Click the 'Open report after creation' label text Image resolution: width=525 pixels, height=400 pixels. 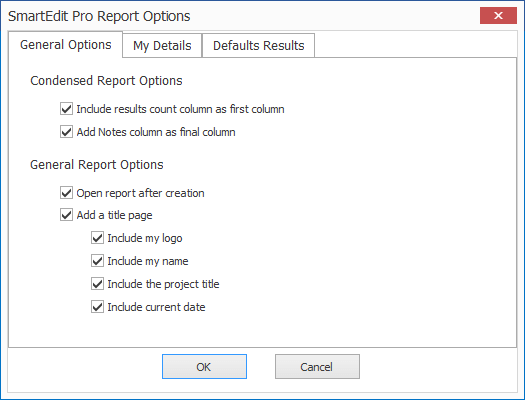(x=140, y=193)
